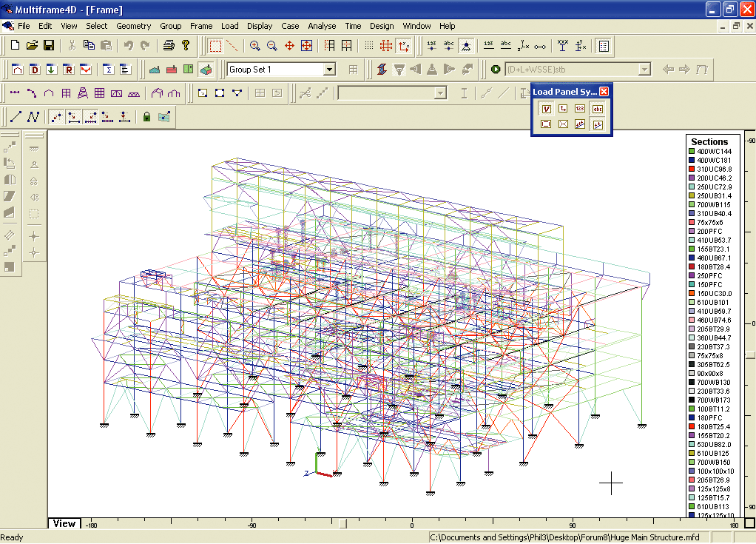756x544 pixels.
Task: Click the padlock lock icon
Action: tap(146, 117)
